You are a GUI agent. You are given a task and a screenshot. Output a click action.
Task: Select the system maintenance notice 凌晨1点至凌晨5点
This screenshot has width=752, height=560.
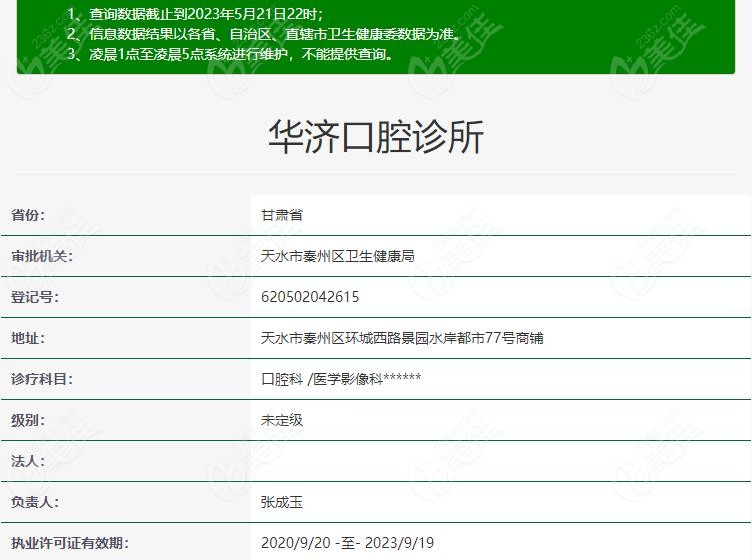(x=230, y=54)
